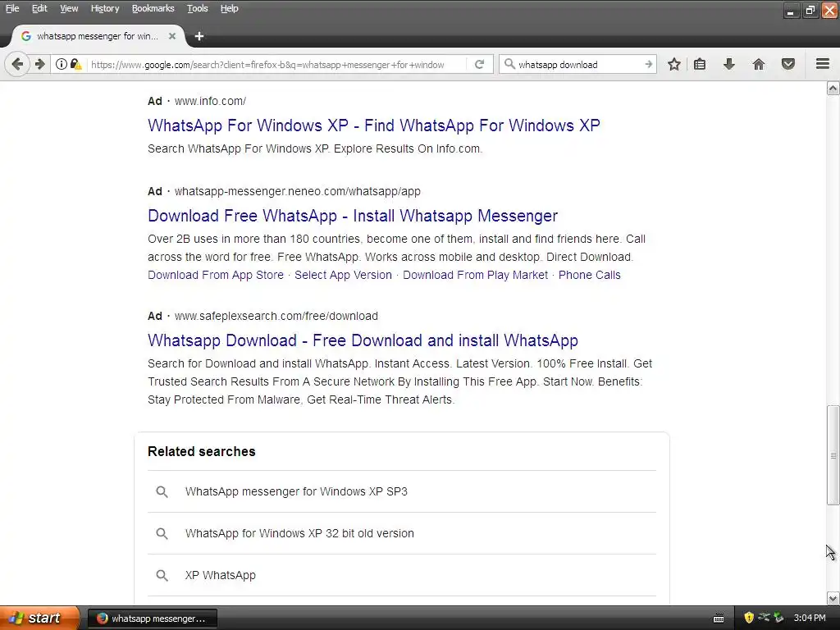Open the hamburger menu icon

click(x=823, y=64)
